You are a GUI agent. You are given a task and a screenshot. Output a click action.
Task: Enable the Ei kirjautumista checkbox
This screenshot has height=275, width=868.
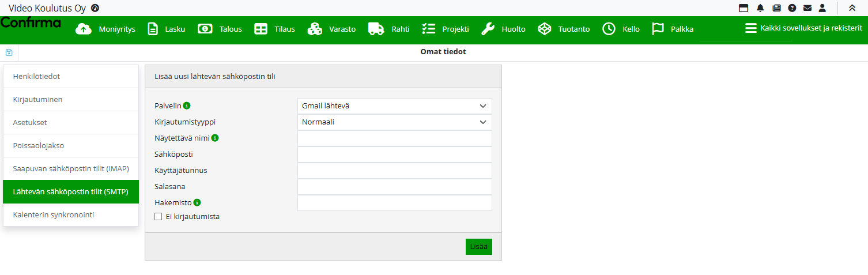pyautogui.click(x=158, y=217)
